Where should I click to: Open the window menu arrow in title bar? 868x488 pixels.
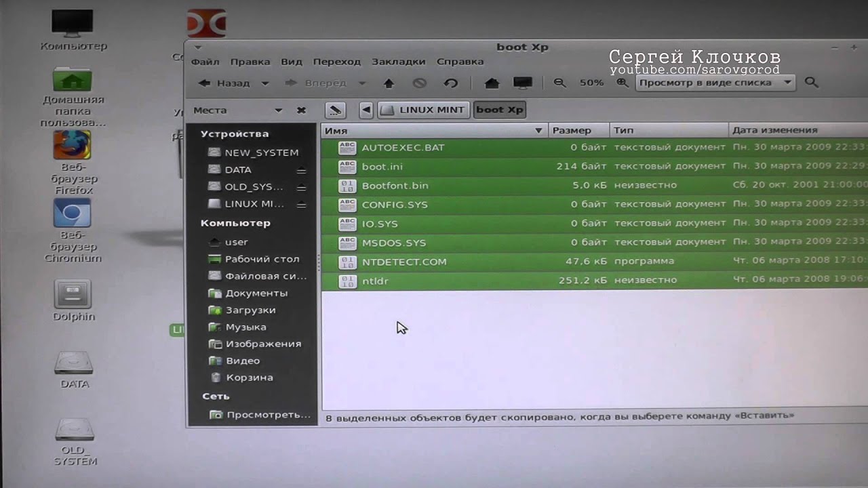(x=197, y=47)
